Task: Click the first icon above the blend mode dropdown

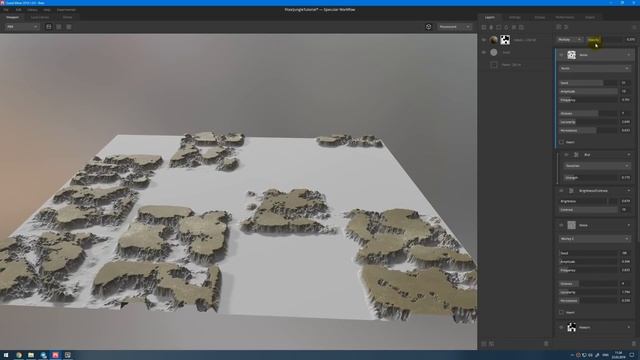Action: (x=559, y=27)
